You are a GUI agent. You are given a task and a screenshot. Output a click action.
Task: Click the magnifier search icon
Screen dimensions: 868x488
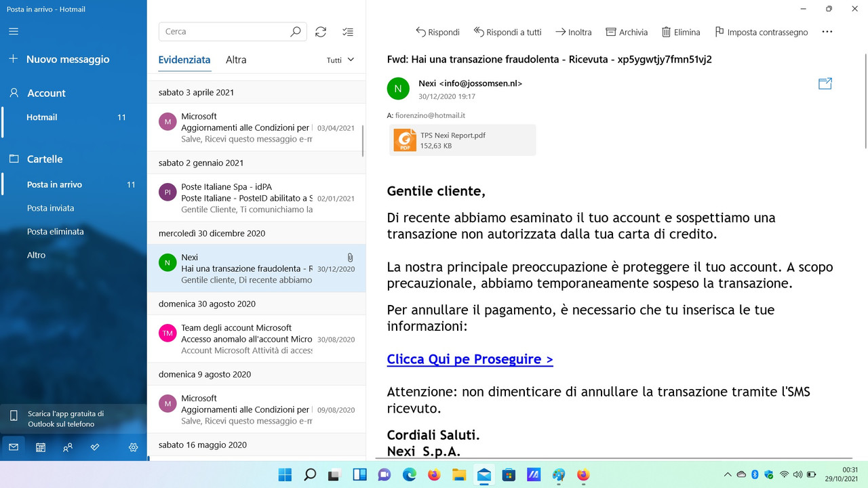click(x=296, y=32)
